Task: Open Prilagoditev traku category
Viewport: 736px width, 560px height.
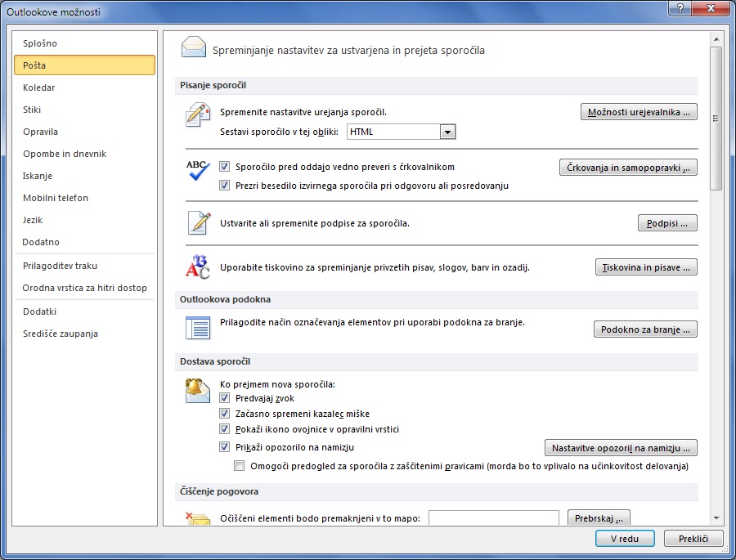Action: tap(84, 266)
